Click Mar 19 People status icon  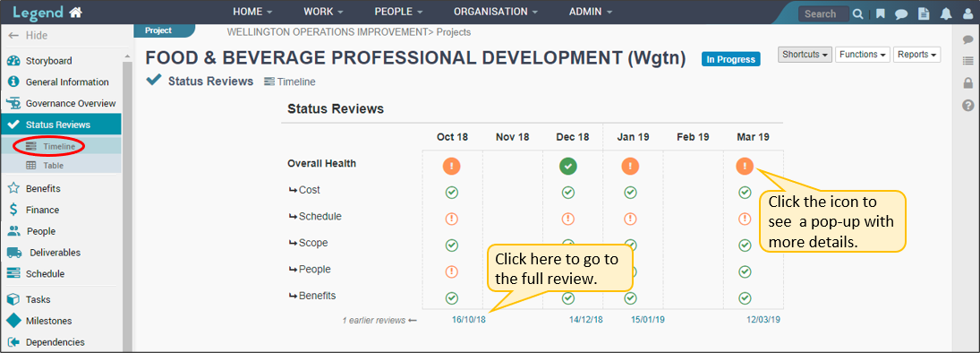coord(745,271)
